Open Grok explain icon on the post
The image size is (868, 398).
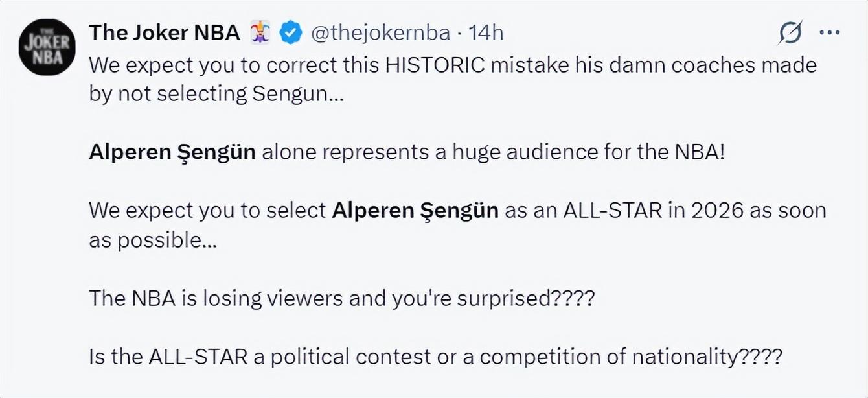tap(790, 32)
